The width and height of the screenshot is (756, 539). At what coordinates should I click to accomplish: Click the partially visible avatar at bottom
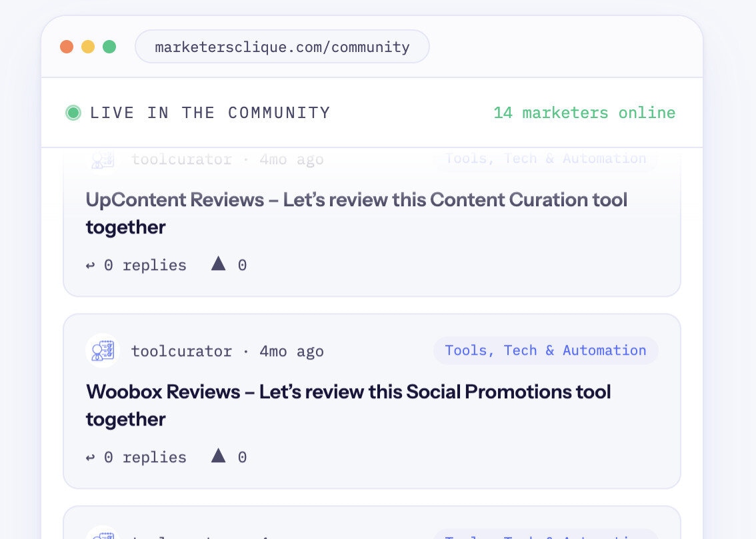[x=103, y=532]
